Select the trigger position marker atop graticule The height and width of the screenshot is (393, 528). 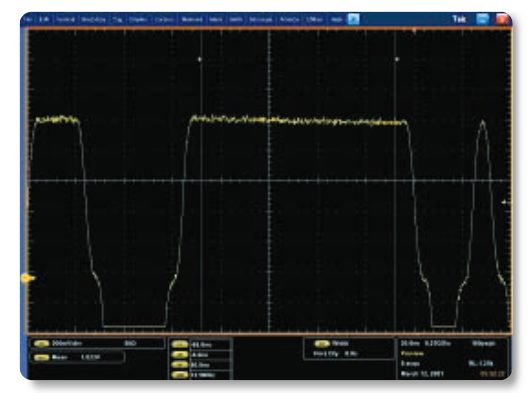[x=415, y=31]
